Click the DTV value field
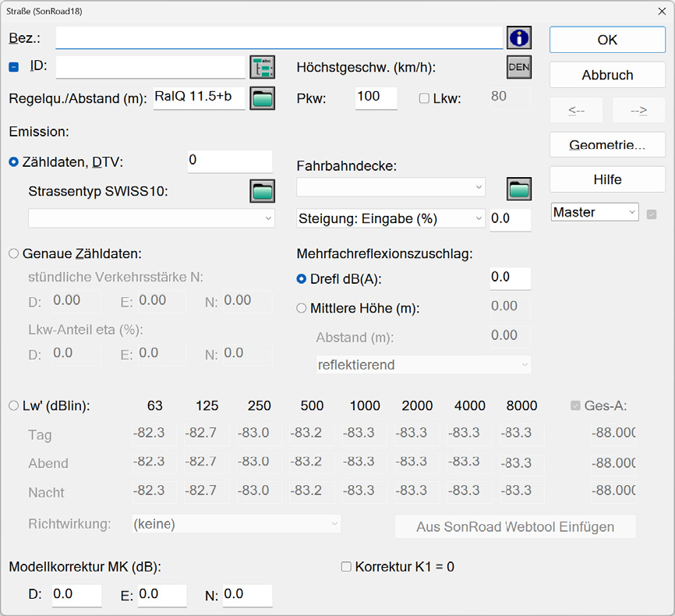Screen dimensions: 675x616 [x=230, y=161]
